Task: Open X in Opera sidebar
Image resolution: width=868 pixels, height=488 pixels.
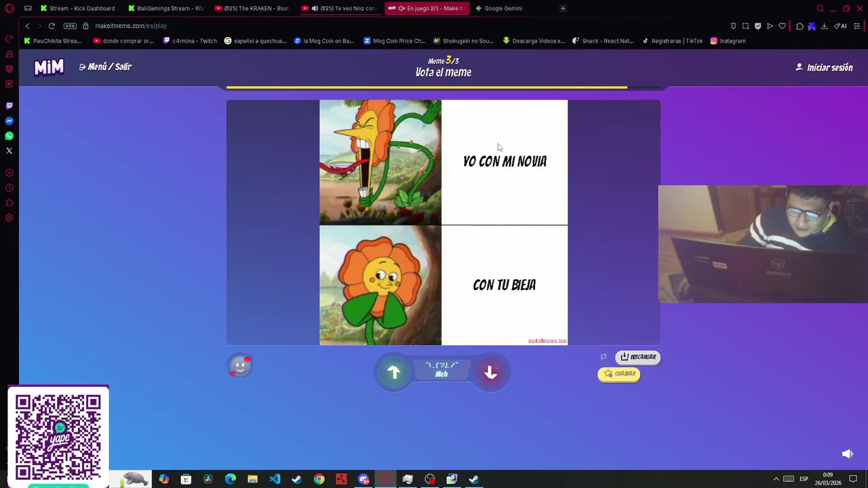Action: click(x=9, y=150)
